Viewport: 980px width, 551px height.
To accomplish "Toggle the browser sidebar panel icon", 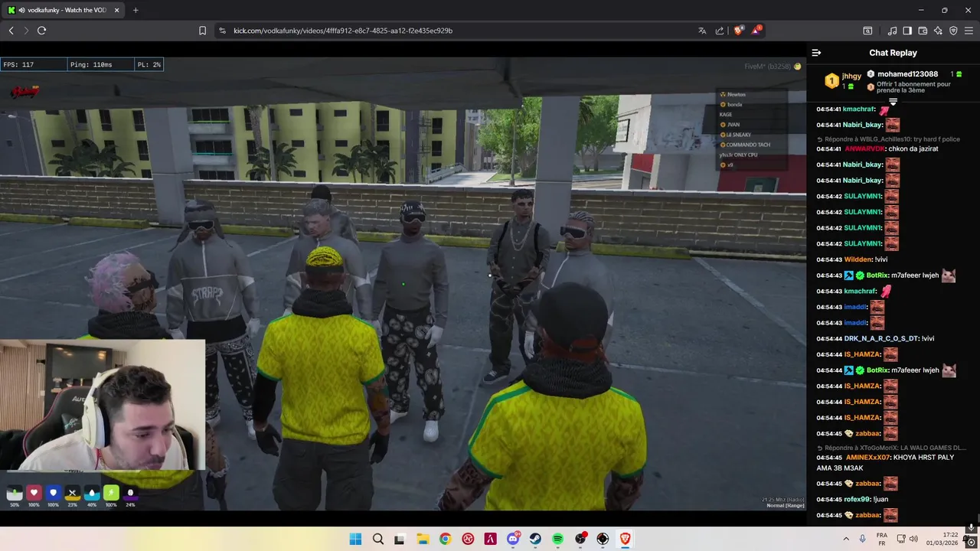I will 907,31.
